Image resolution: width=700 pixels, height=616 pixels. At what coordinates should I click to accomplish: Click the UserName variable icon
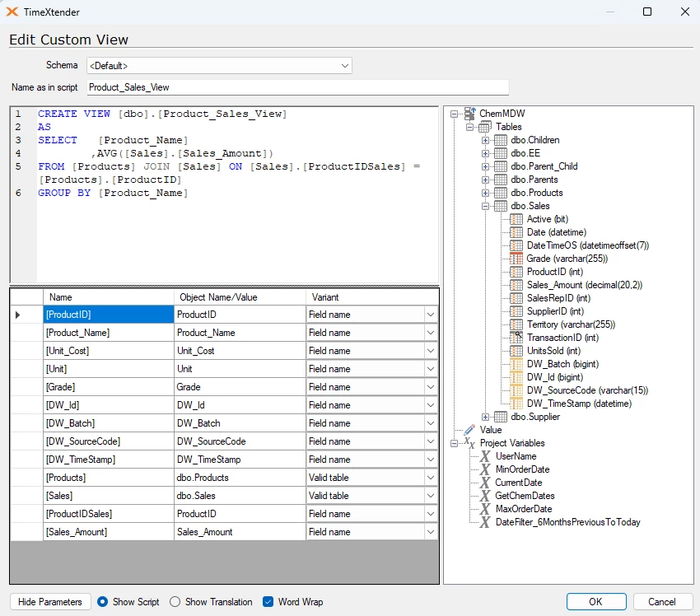485,456
